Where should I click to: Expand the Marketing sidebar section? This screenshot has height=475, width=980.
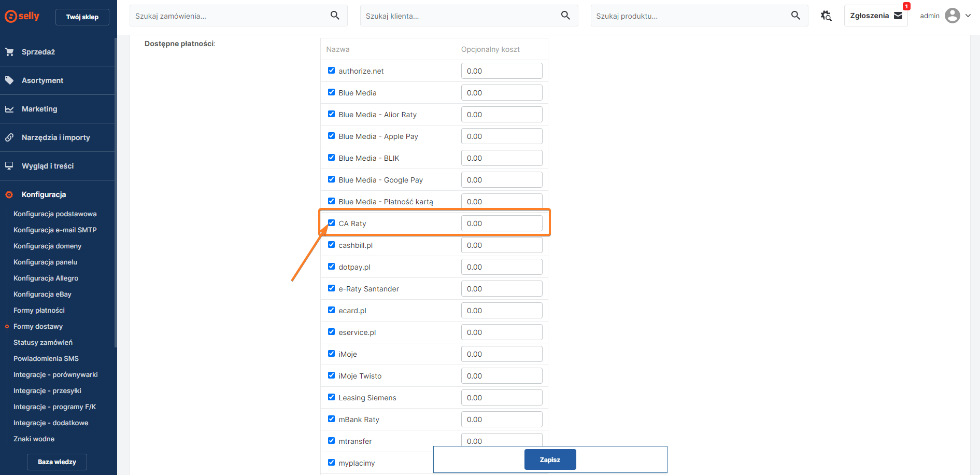click(x=39, y=109)
